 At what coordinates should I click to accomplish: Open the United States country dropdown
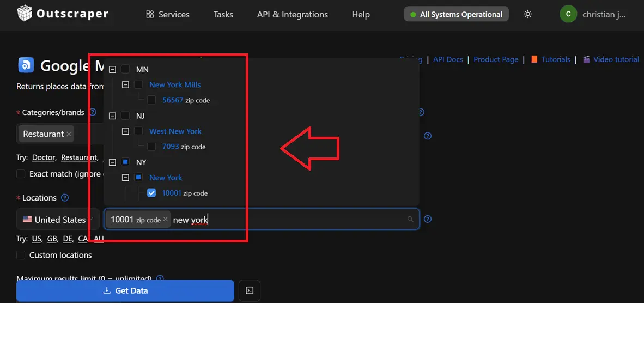coord(58,220)
